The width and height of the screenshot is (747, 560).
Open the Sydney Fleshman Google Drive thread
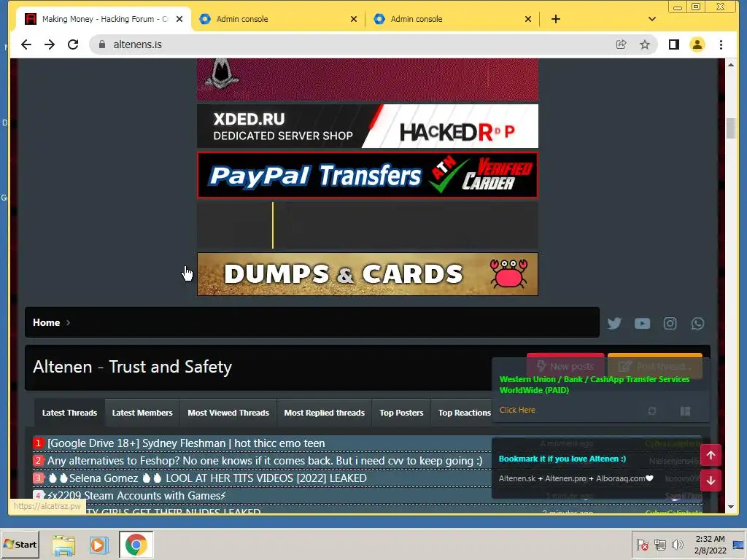click(186, 443)
